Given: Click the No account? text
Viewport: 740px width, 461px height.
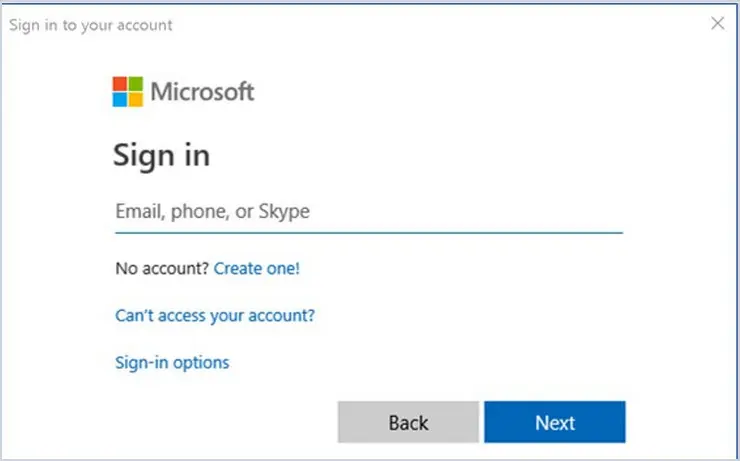Looking at the screenshot, I should (162, 268).
